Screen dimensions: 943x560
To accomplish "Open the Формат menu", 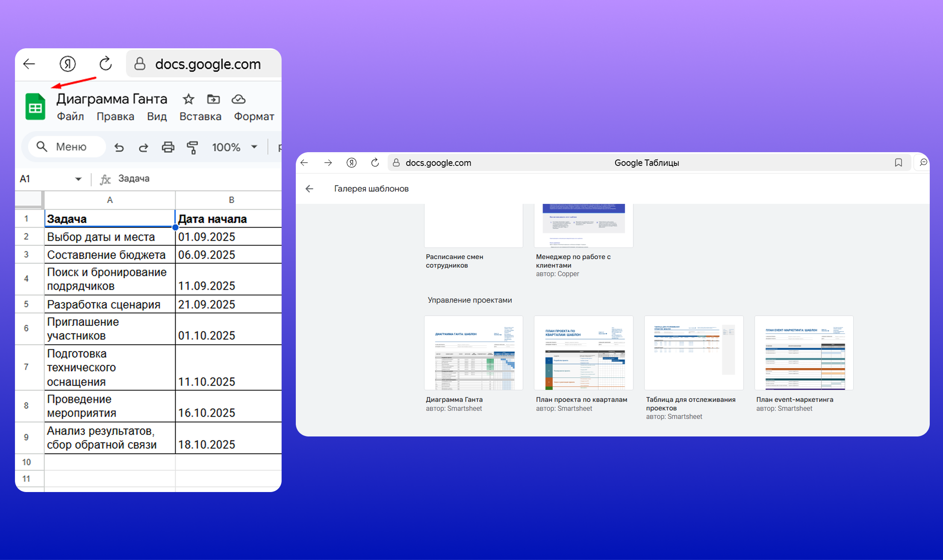I will tap(254, 117).
